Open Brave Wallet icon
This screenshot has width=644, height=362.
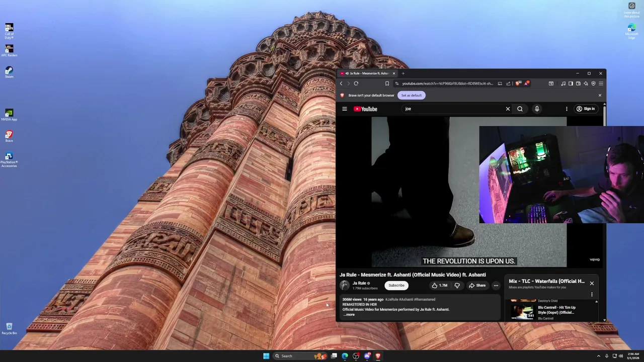click(x=578, y=83)
